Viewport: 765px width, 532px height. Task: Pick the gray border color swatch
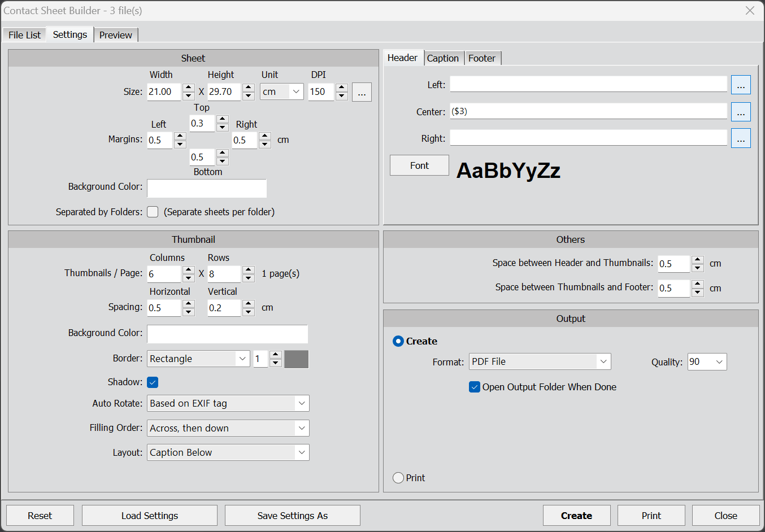coord(296,359)
